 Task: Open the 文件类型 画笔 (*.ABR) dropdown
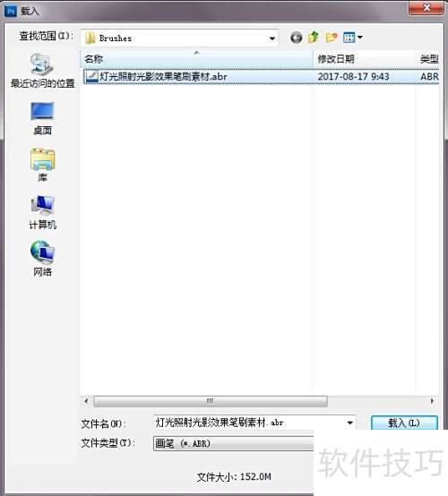coord(234,443)
